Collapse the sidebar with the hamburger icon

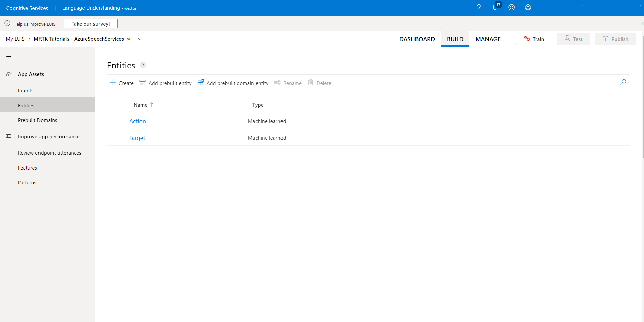[9, 56]
